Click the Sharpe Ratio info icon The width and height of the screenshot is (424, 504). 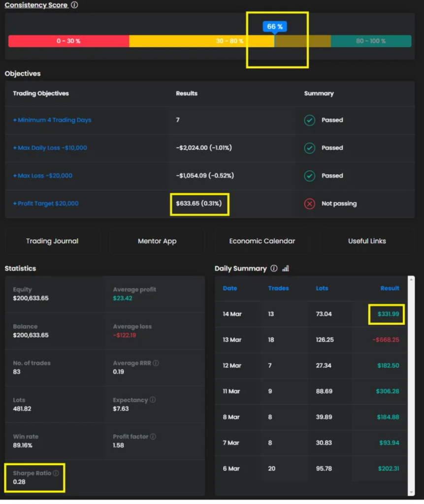tap(56, 473)
